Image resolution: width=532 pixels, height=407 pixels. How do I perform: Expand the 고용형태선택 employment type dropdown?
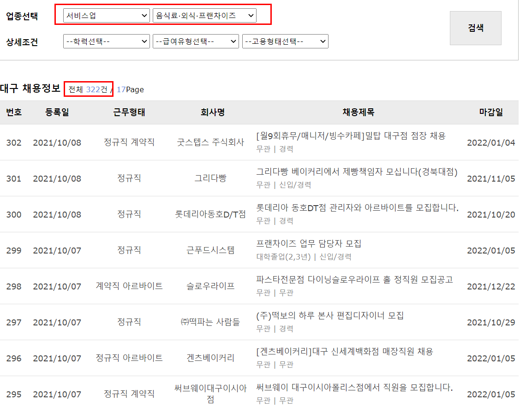(285, 41)
